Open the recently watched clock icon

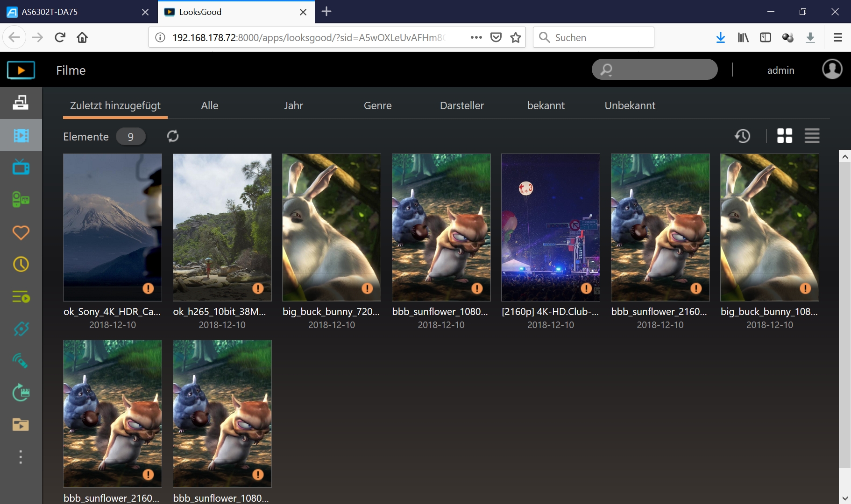pyautogui.click(x=21, y=265)
